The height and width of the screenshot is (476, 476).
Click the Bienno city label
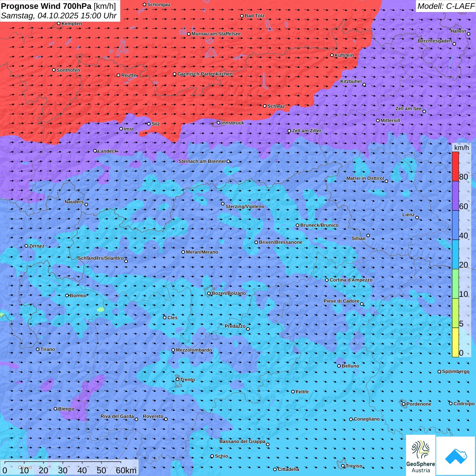point(66,409)
